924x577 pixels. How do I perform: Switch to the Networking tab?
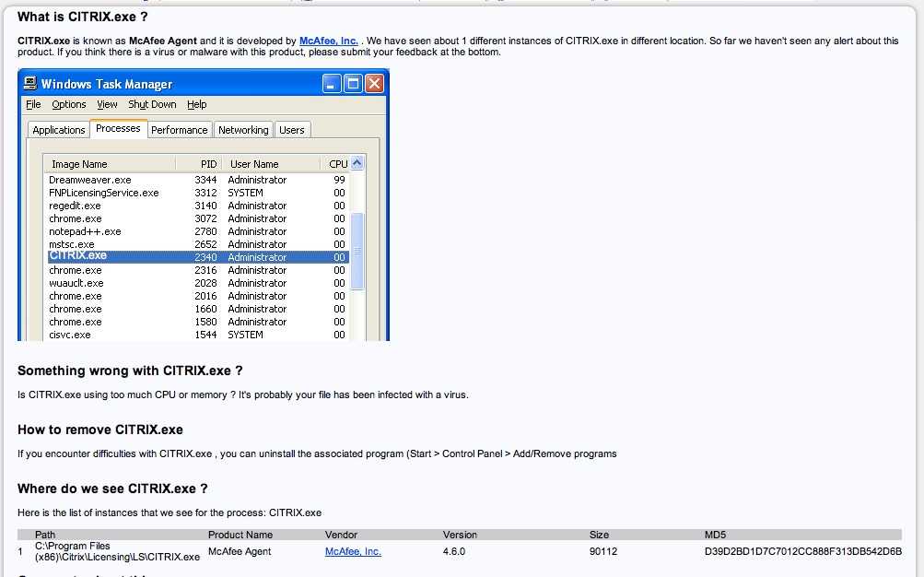coord(243,130)
